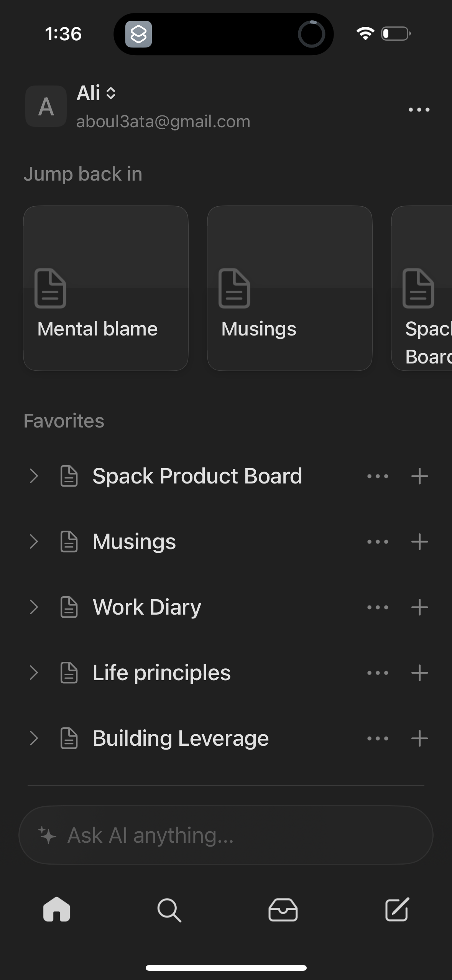Expand the Spack Product Board favorite
The image size is (452, 980).
35,476
